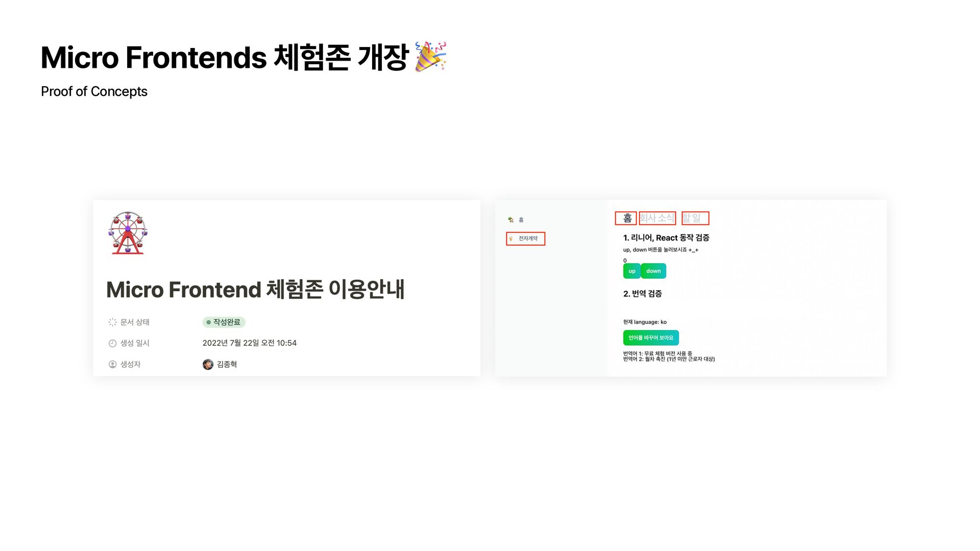This screenshot has width=980, height=551.
Task: Click the Micro Frontend 체험존 이용안내 page title
Action: (255, 290)
